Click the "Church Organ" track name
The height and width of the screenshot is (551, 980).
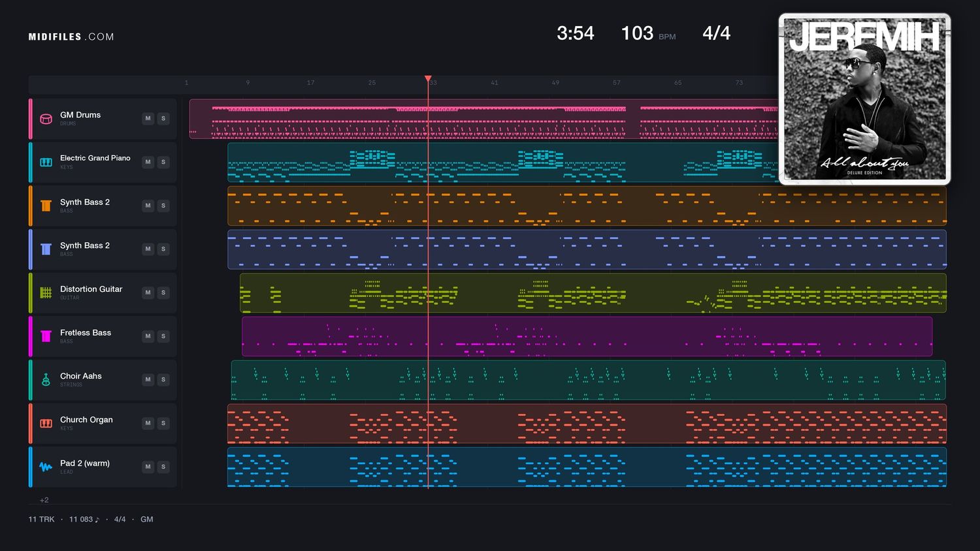pyautogui.click(x=86, y=420)
